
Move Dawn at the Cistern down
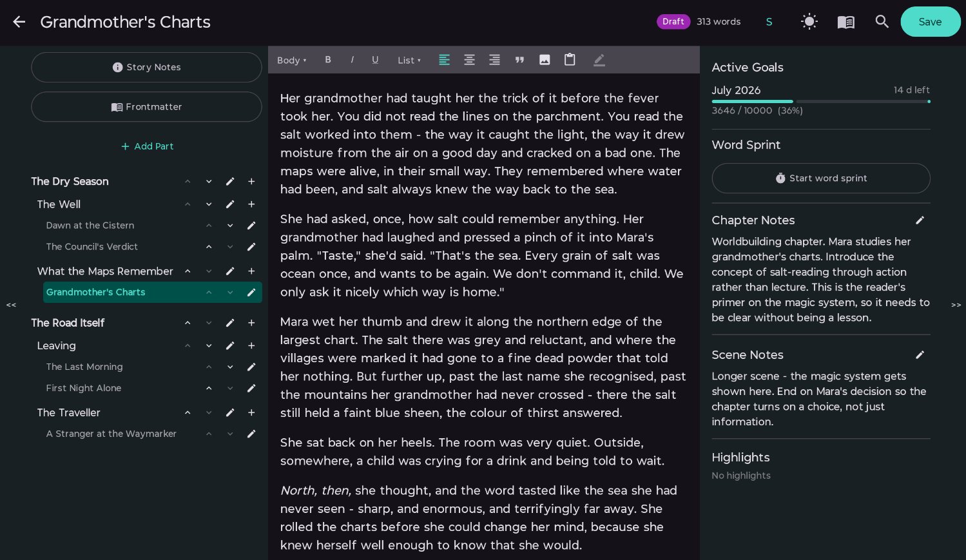click(x=230, y=226)
